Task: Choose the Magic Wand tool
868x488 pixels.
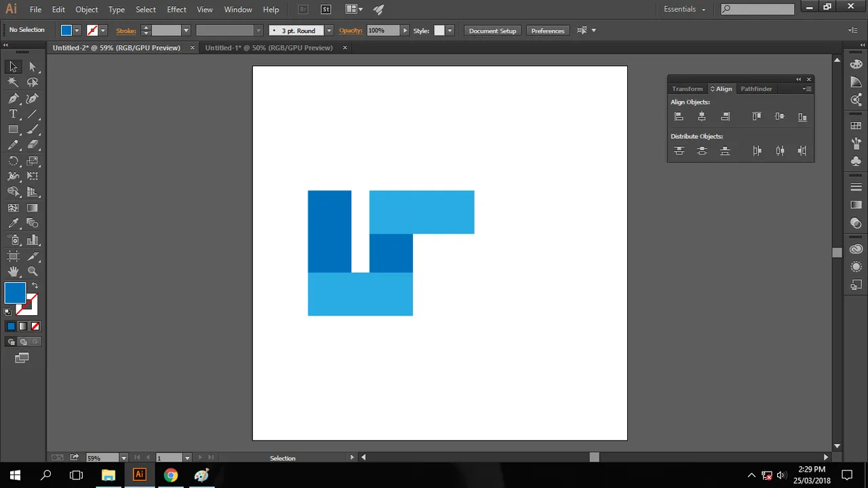Action: [x=13, y=82]
